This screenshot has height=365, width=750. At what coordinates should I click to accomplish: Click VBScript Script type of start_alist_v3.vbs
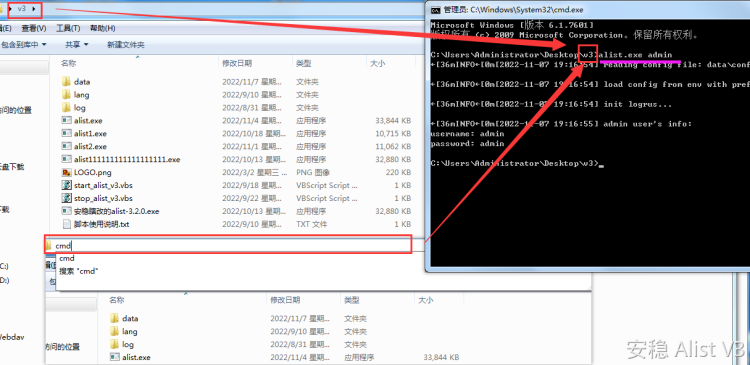tap(327, 185)
